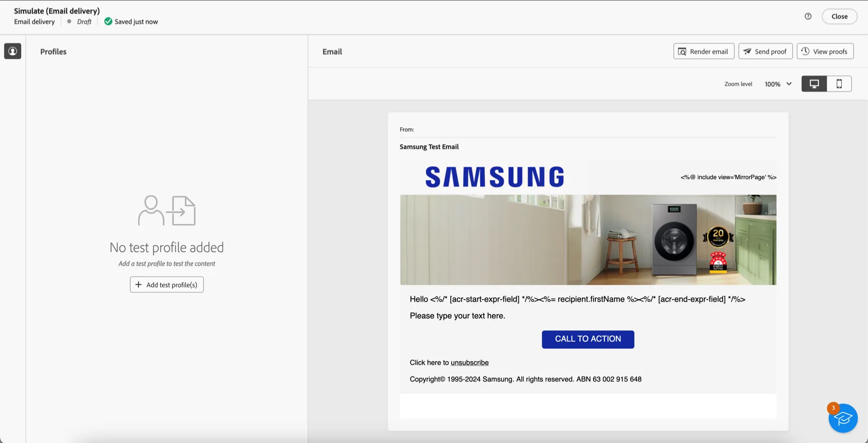Click the Render email button
The height and width of the screenshot is (443, 868).
coord(704,51)
